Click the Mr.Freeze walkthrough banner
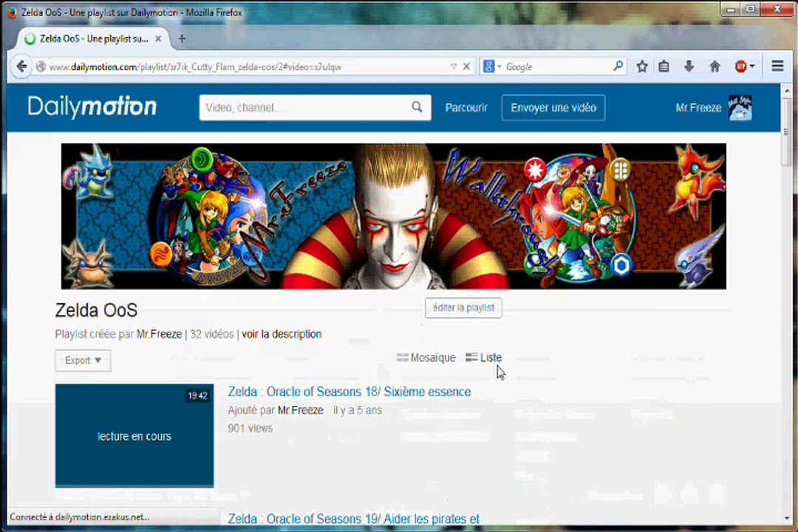This screenshot has width=798, height=532. click(393, 216)
